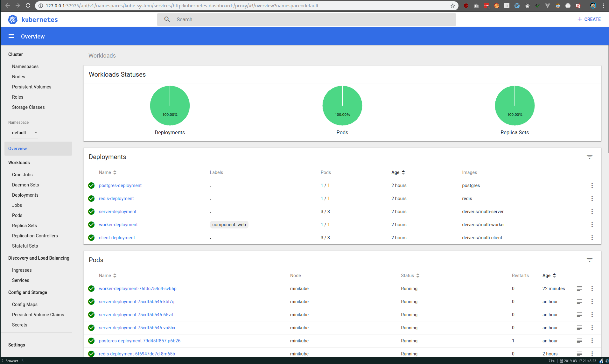609x364 pixels.
Task: Open Daemon Sets workloads page
Action: tap(25, 185)
